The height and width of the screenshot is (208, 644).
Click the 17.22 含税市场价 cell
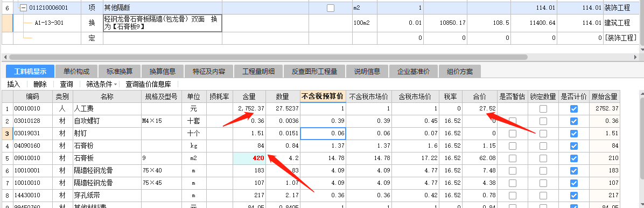(x=415, y=158)
